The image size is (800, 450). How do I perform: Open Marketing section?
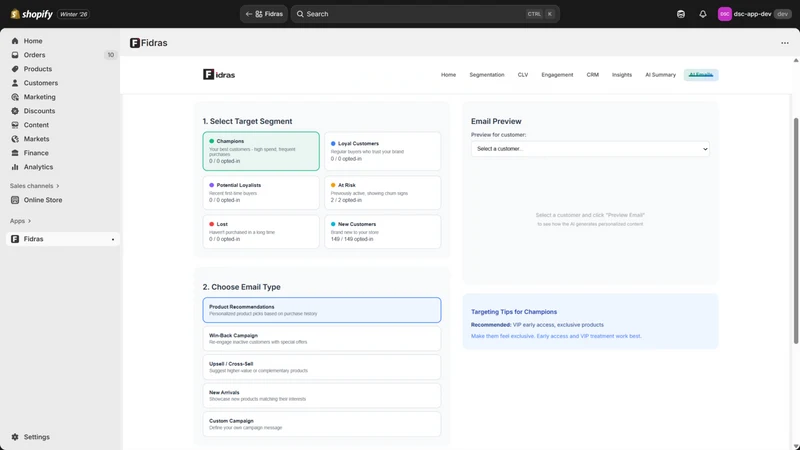click(x=39, y=97)
